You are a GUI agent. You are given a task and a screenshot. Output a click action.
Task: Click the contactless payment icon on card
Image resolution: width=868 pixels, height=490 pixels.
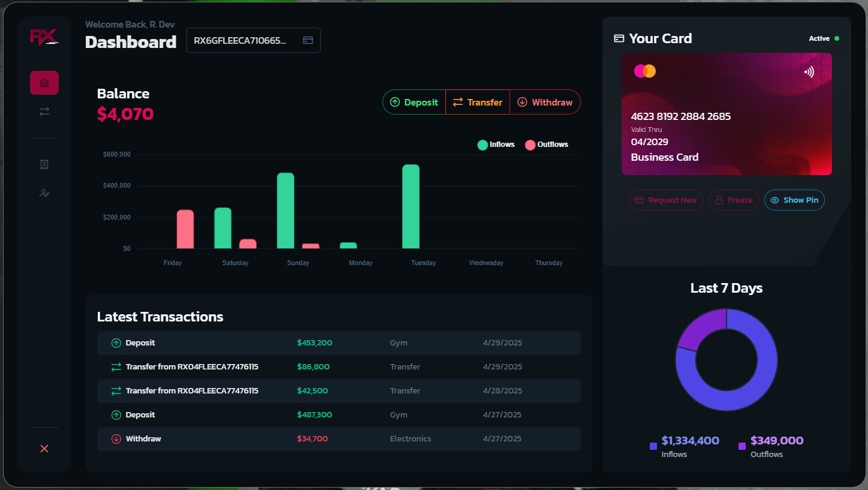tap(809, 72)
